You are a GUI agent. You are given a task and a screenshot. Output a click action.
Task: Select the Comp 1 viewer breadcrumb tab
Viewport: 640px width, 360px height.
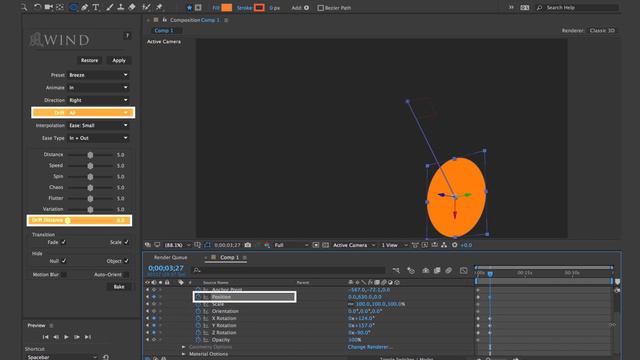(164, 31)
